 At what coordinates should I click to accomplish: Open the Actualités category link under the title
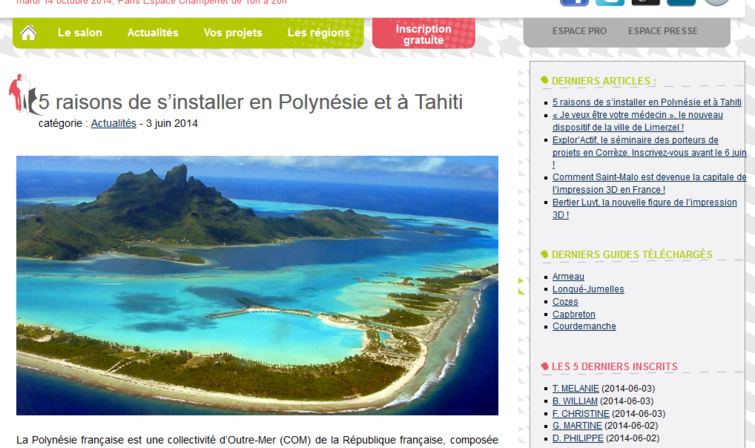tap(114, 123)
